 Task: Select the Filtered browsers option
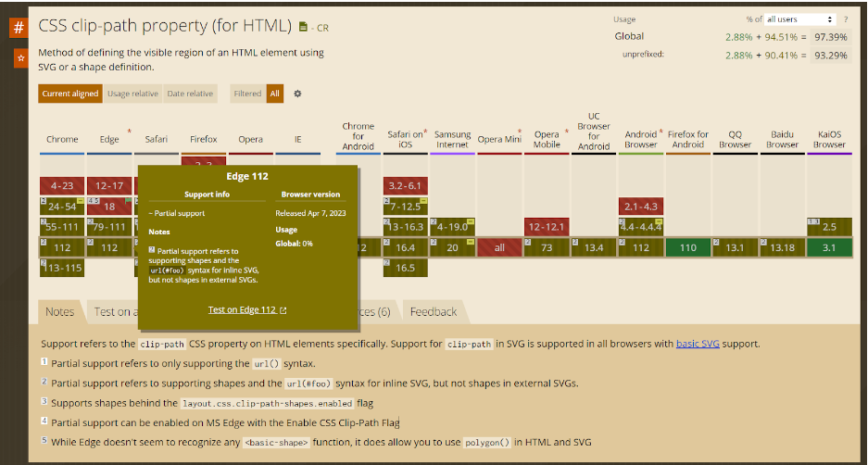pyautogui.click(x=247, y=94)
